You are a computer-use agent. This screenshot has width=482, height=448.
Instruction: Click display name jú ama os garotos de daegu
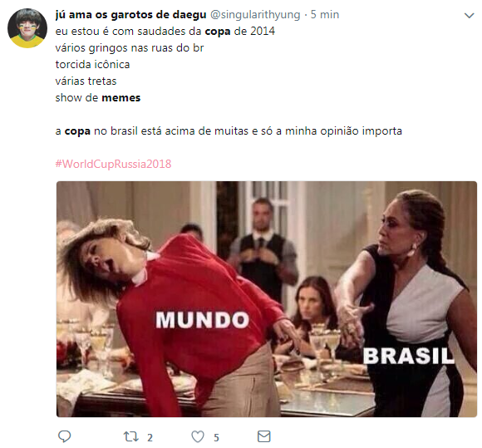pyautogui.click(x=130, y=14)
